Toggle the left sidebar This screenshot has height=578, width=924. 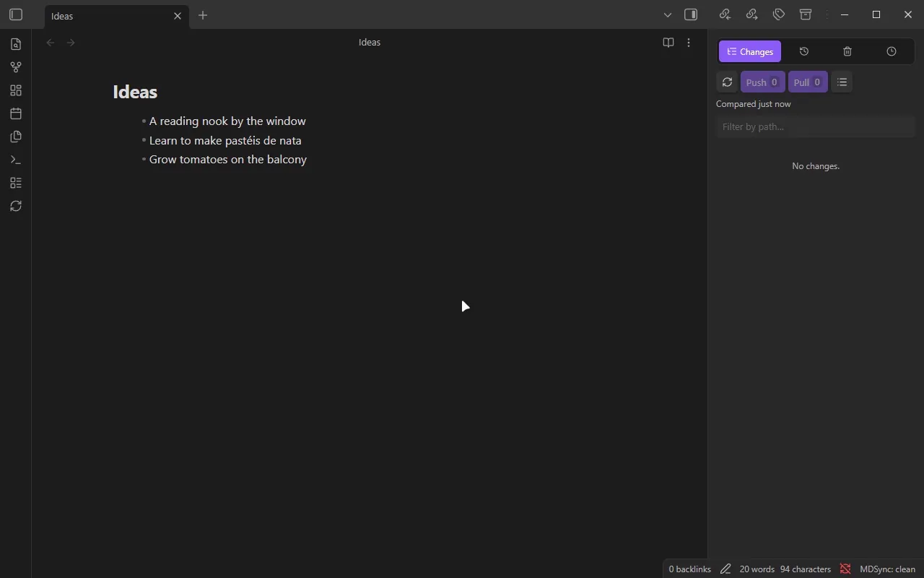pyautogui.click(x=16, y=14)
